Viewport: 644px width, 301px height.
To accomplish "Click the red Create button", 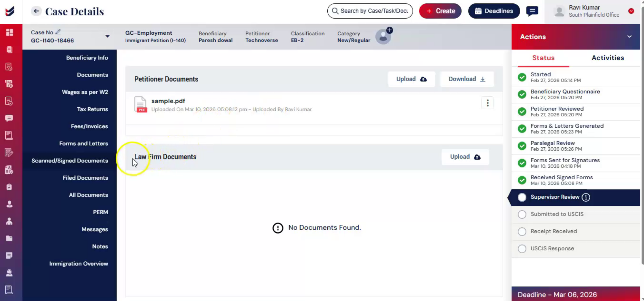I will (440, 11).
